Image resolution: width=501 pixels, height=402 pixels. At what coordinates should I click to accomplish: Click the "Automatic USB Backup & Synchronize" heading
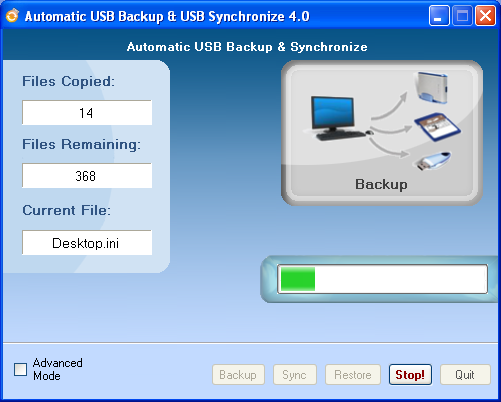247,47
